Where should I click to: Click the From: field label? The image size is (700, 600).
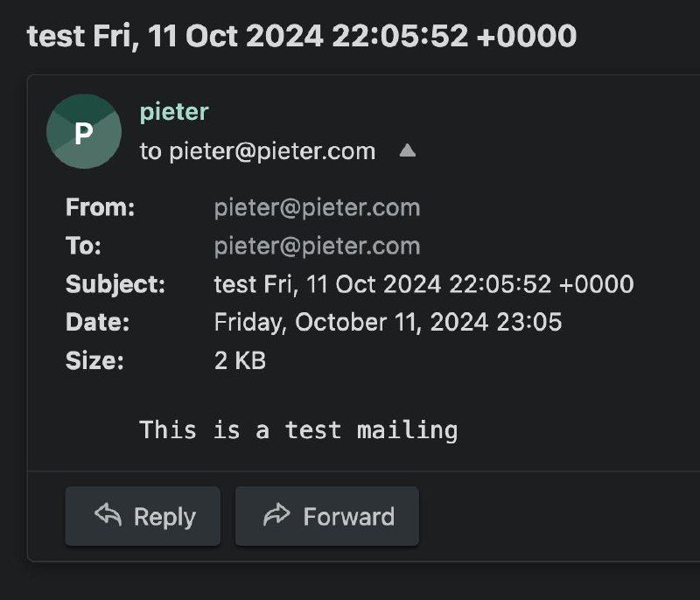(101, 207)
